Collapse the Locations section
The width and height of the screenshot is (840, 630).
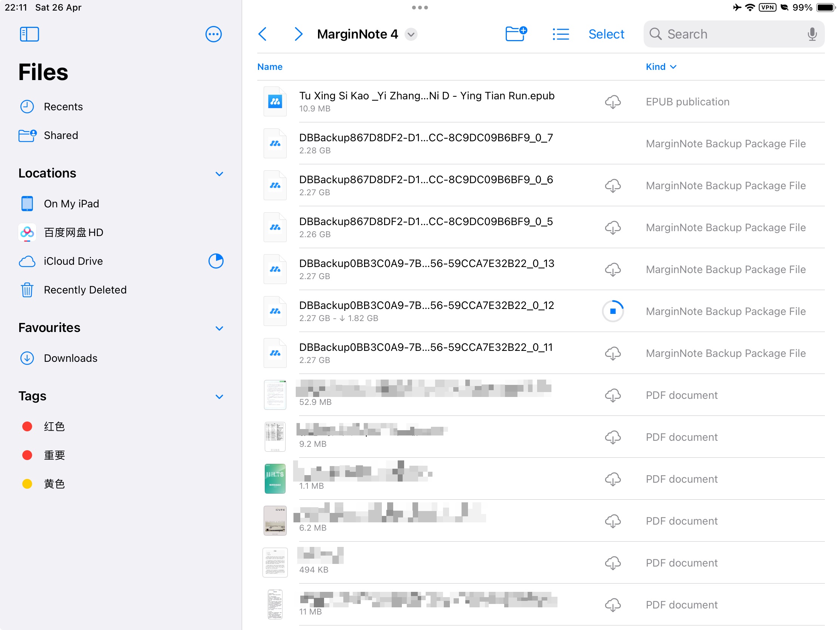[219, 174]
